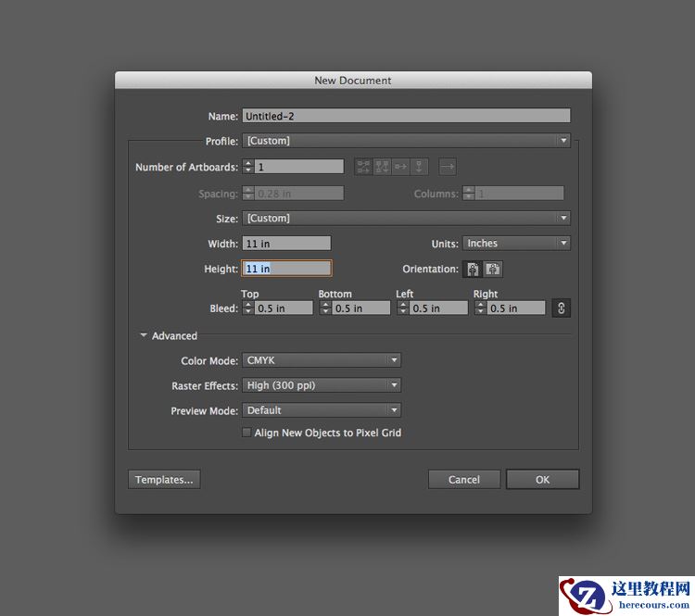Screen dimensions: 695x616
Task: Click the Top bleed stepper arrows
Action: (x=248, y=308)
